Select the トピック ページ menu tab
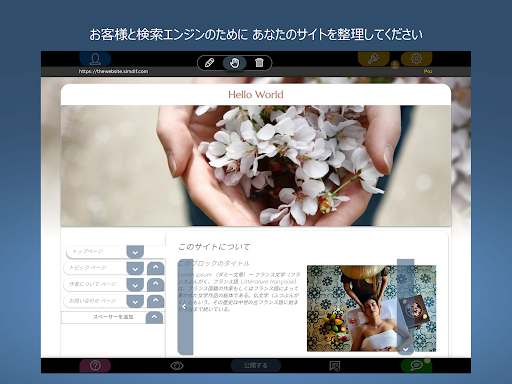Screen dimensions: 512x384 point(95,268)
